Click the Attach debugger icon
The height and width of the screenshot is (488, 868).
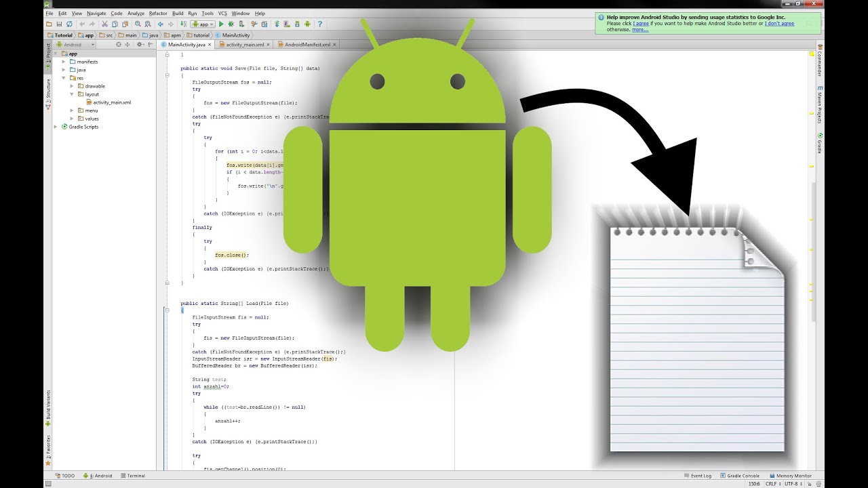(x=241, y=24)
